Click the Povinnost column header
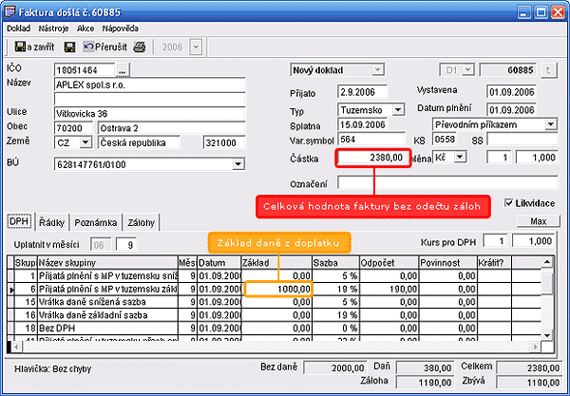Image resolution: width=570 pixels, height=396 pixels. 447,263
